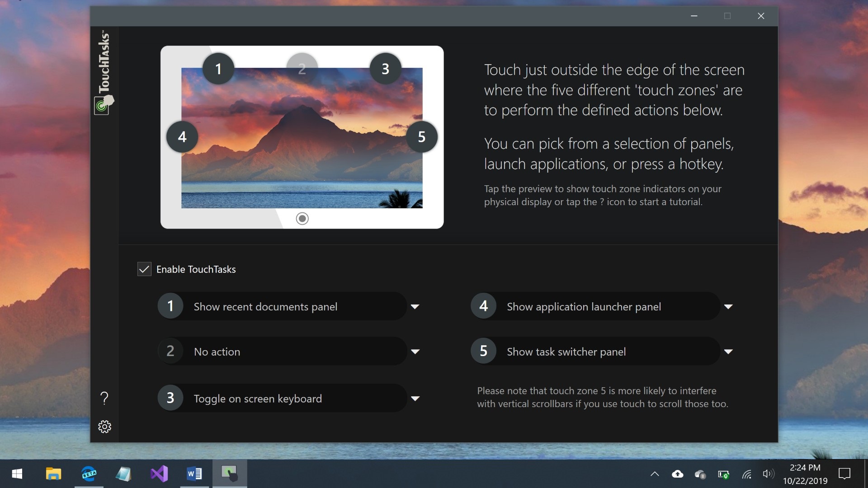This screenshot has width=868, height=488.
Task: Open Word from the taskbar
Action: click(194, 474)
